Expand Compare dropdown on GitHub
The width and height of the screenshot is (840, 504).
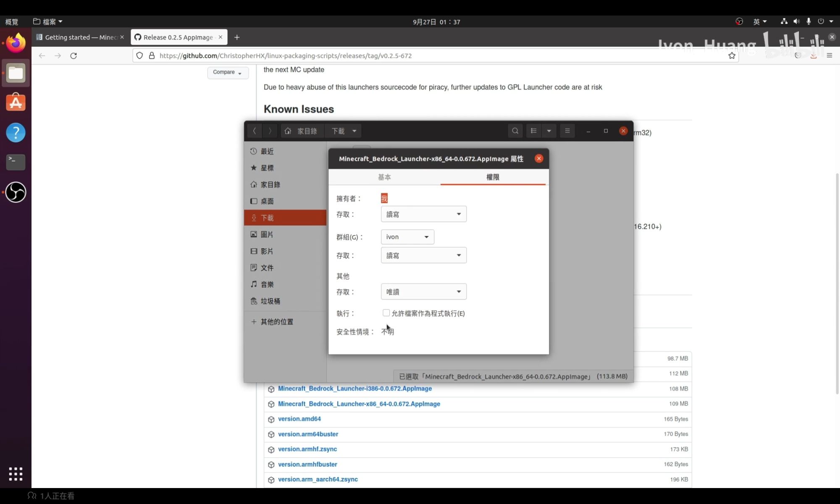[x=228, y=72]
